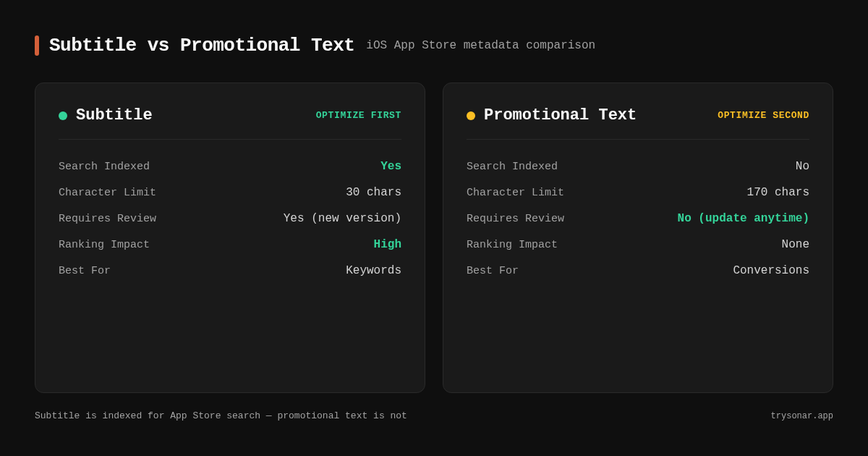Click the 'No' search indexed value
Image resolution: width=868 pixels, height=456 pixels.
(802, 166)
